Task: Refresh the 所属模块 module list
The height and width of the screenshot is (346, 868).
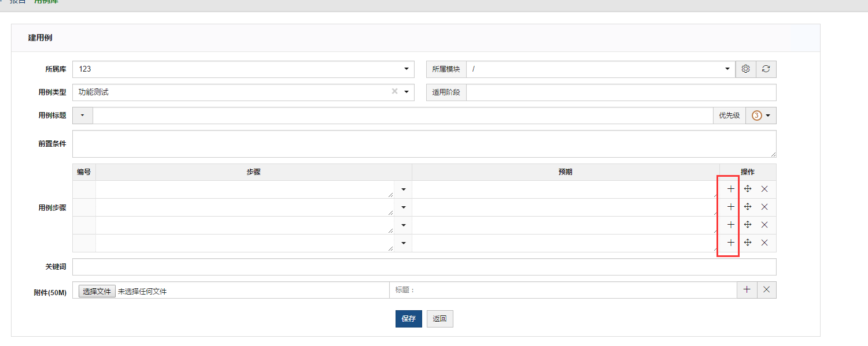Action: [766, 69]
